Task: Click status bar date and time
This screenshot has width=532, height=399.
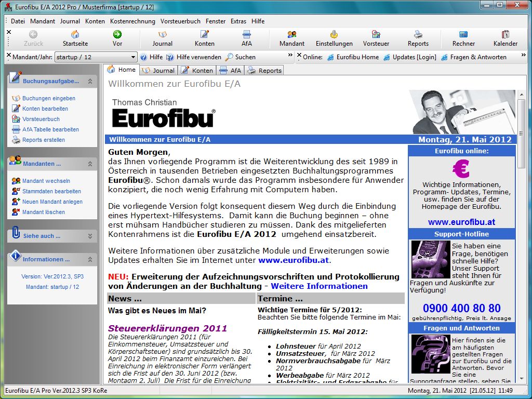Action: (x=460, y=391)
